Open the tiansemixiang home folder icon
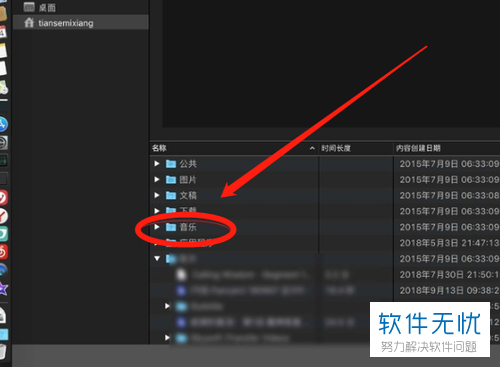 [29, 23]
